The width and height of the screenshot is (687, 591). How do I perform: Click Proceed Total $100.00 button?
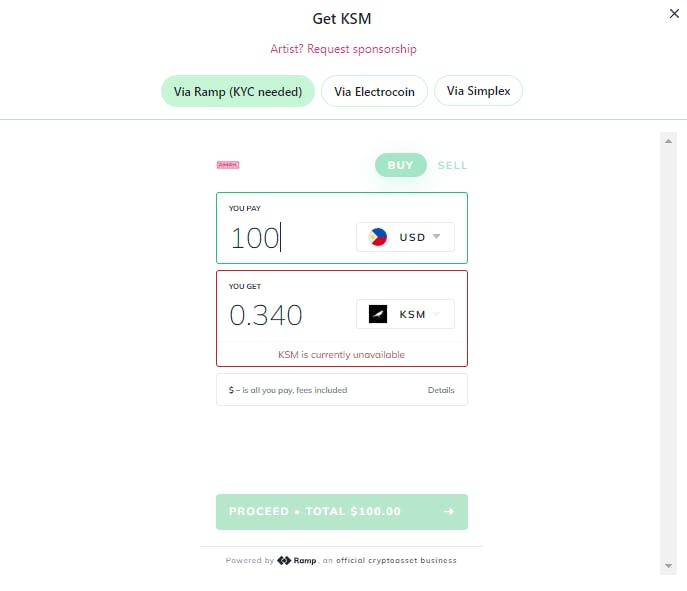tap(342, 512)
